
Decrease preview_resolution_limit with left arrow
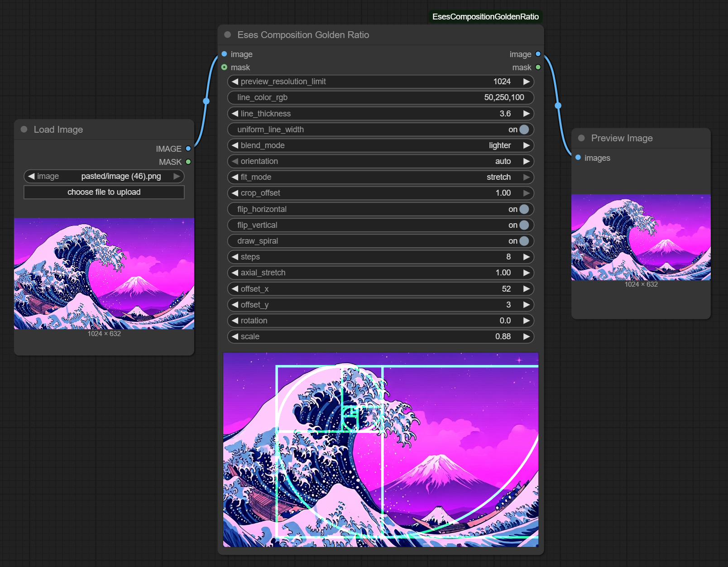pos(235,82)
